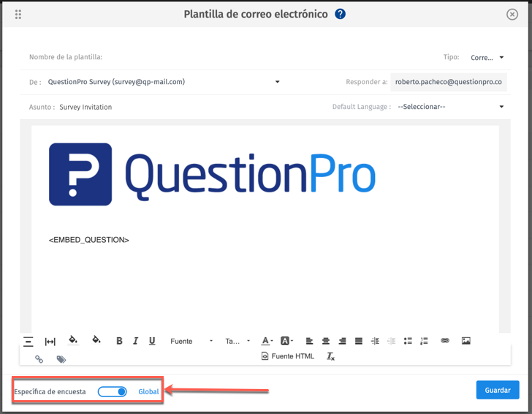
Task: Save the template with Guardar button
Action: [x=498, y=390]
